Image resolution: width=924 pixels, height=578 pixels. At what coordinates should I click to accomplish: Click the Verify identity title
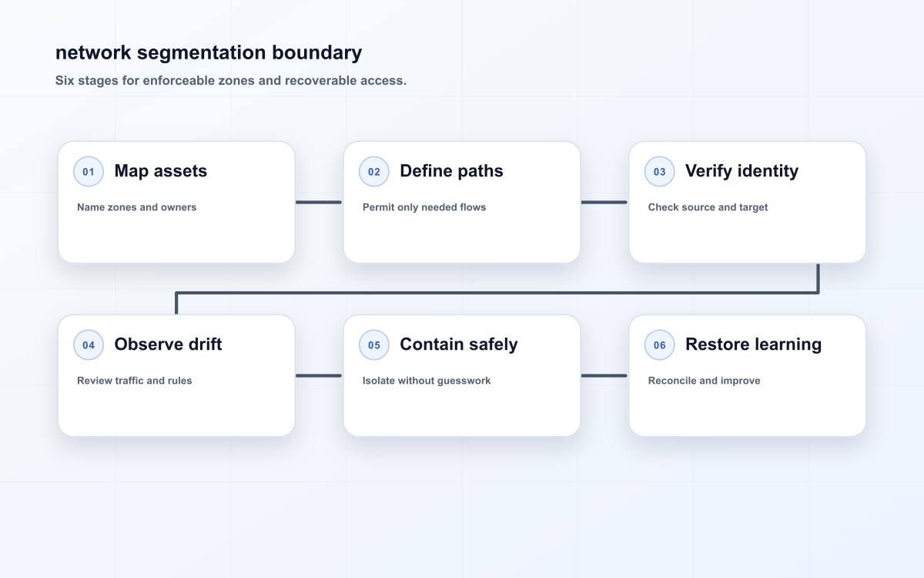point(742,171)
